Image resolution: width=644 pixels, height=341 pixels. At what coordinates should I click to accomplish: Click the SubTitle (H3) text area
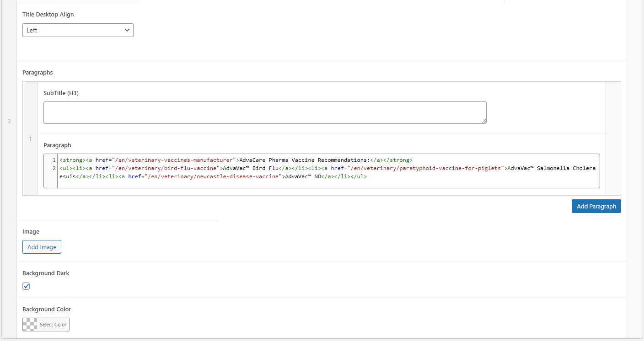[265, 112]
